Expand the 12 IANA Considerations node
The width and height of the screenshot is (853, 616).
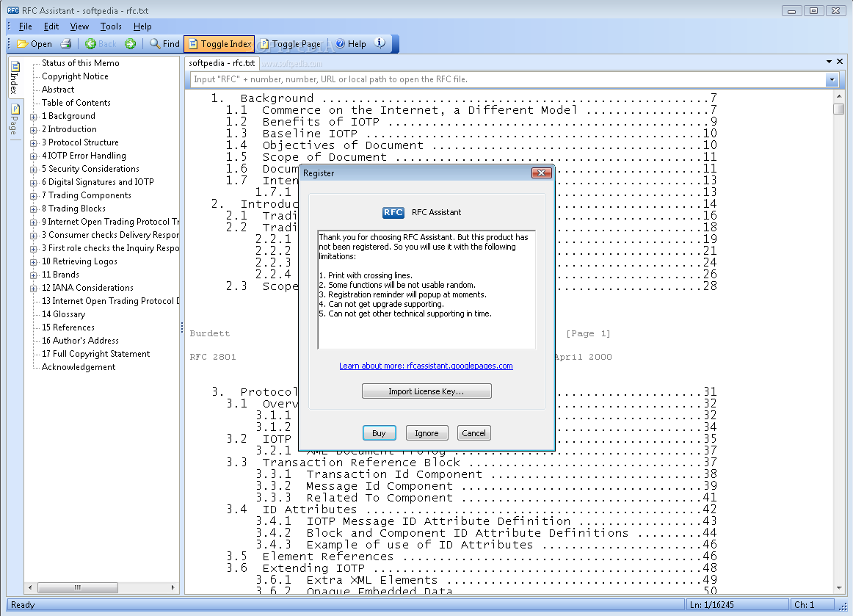tap(34, 289)
